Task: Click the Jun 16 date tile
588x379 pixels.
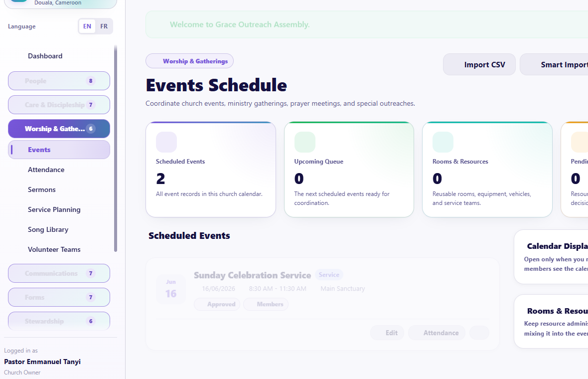Action: (171, 289)
